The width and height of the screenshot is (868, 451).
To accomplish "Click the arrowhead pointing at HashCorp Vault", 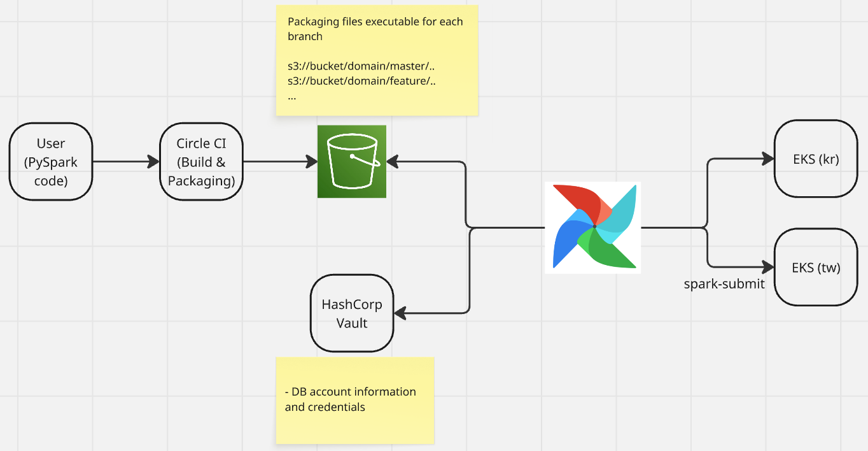I will [x=400, y=313].
